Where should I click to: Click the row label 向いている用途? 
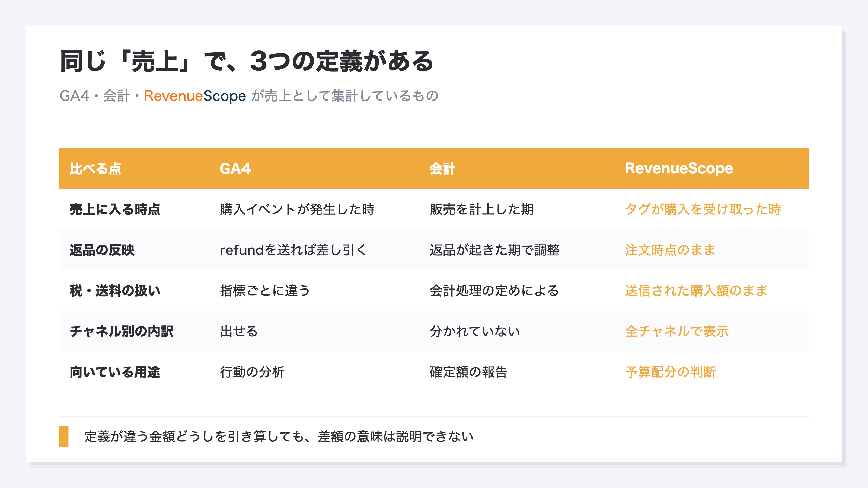(115, 372)
